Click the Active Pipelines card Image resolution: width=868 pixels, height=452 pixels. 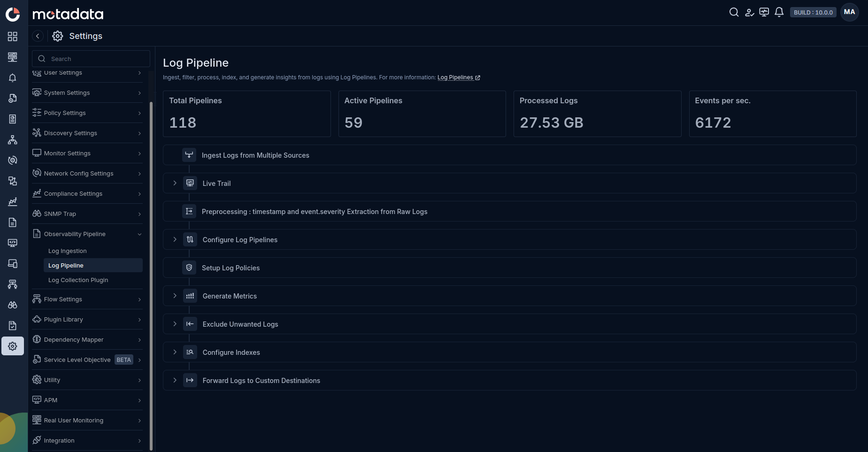422,114
